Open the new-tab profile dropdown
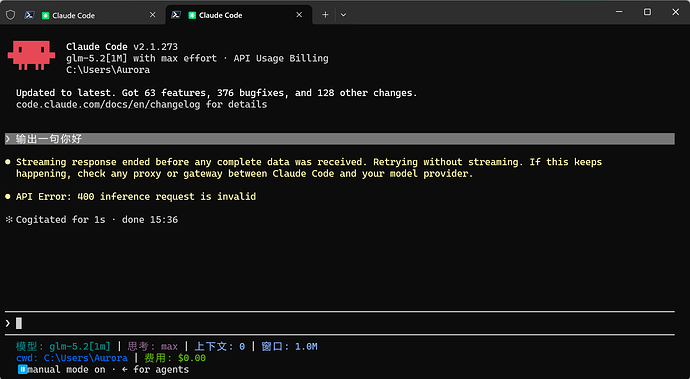This screenshot has height=379, width=690. [343, 15]
